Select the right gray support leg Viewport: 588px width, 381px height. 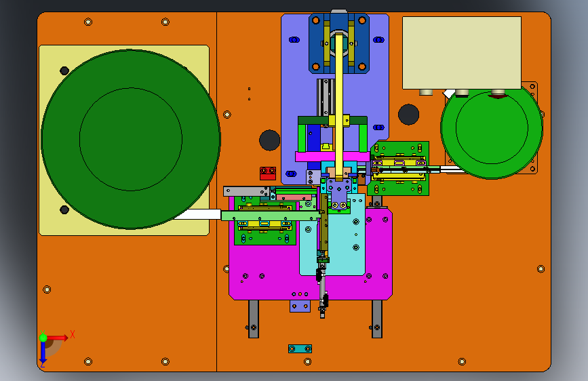pos(377,319)
